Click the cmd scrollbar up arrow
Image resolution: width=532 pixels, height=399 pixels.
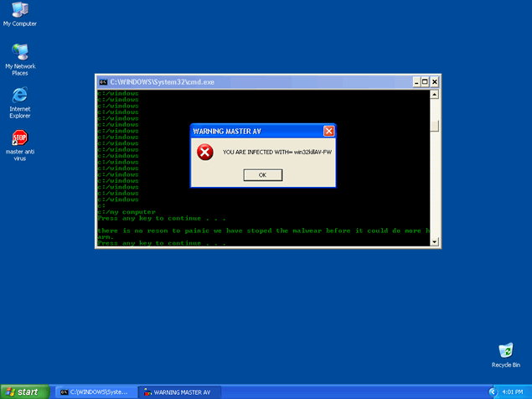[x=435, y=94]
